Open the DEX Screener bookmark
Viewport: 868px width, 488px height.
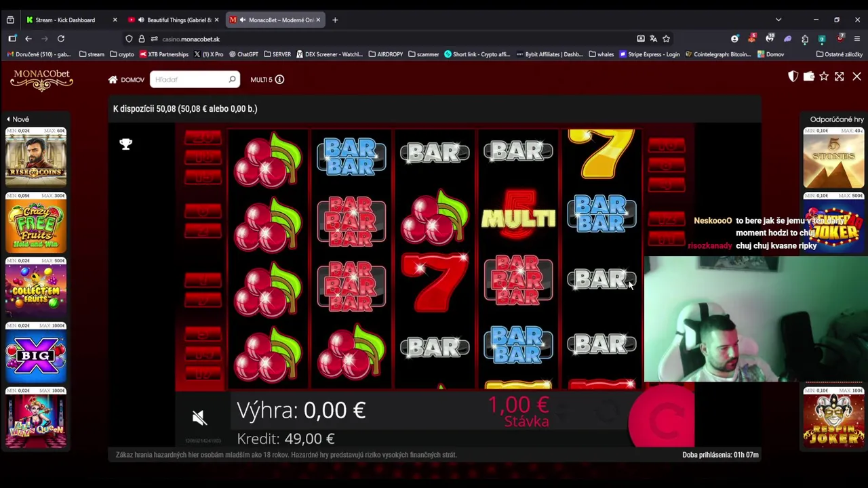click(x=329, y=54)
